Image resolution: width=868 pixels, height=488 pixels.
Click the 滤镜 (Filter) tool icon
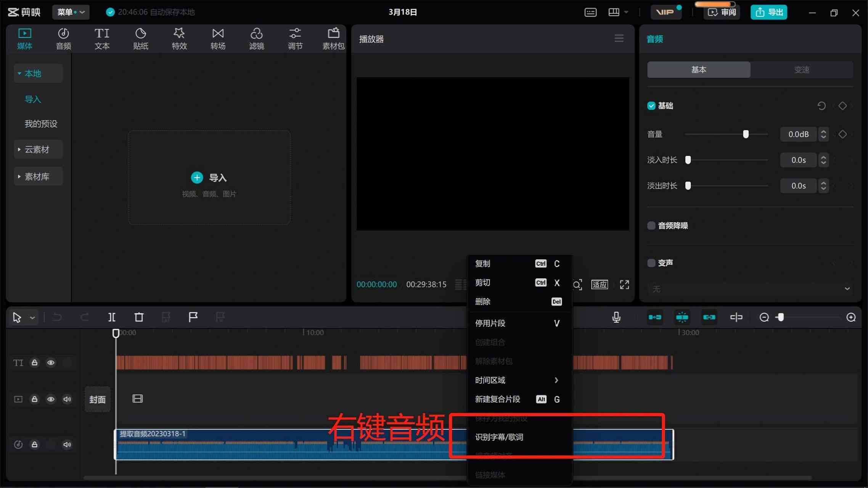(256, 37)
